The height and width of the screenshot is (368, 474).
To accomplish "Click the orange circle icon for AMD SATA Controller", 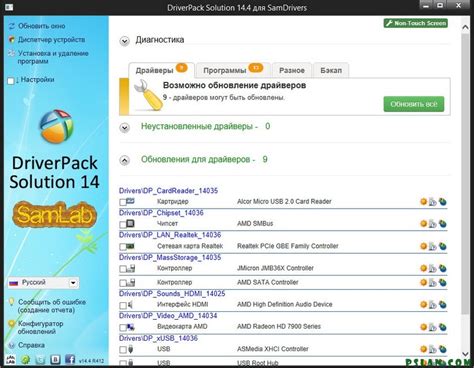I will [x=423, y=282].
